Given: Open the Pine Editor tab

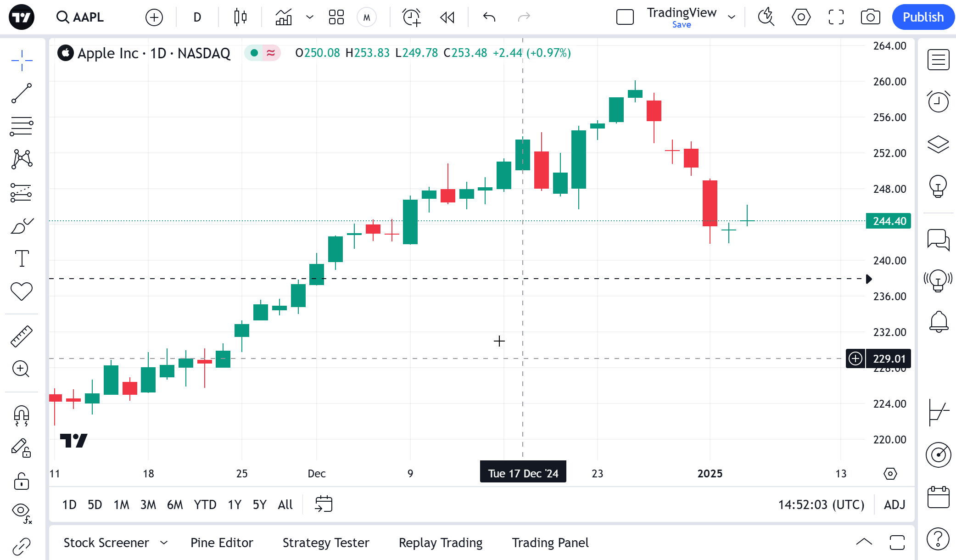Looking at the screenshot, I should click(222, 543).
